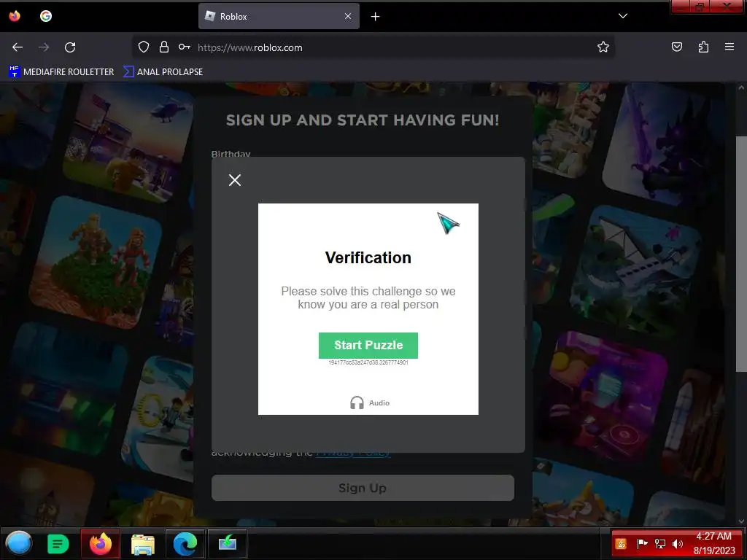Switch to the Roblox tab

(x=279, y=16)
